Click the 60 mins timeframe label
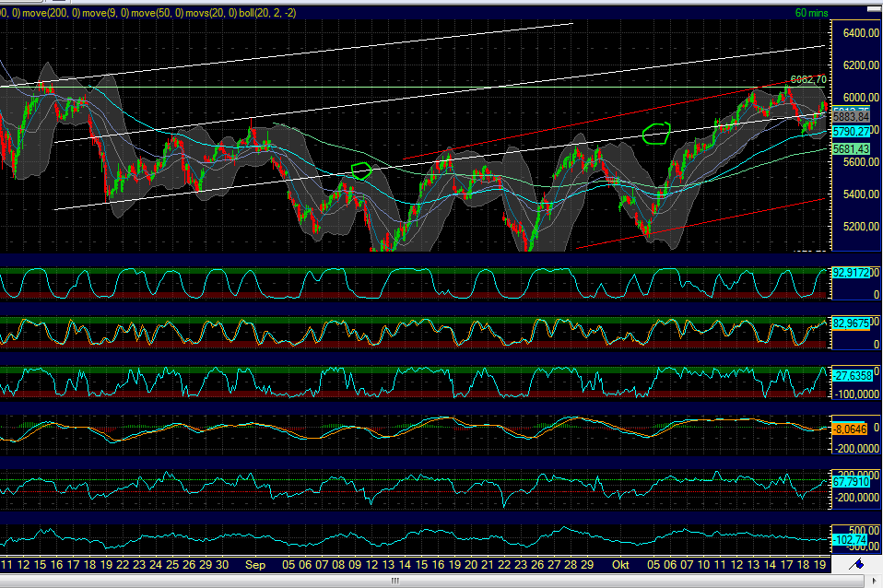 (812, 12)
